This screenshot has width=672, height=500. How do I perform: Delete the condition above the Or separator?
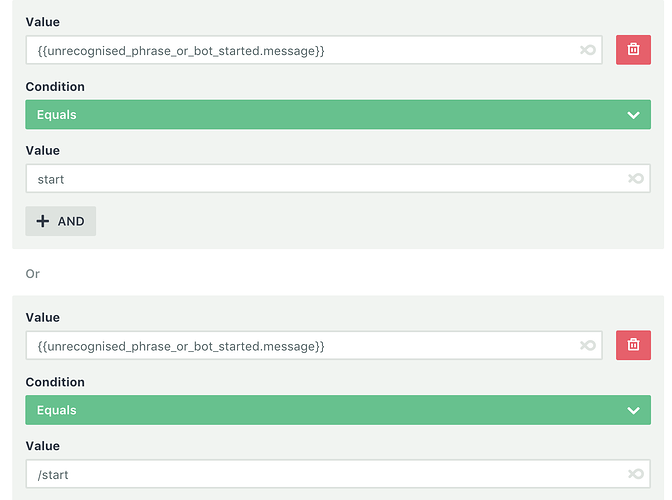click(x=633, y=50)
